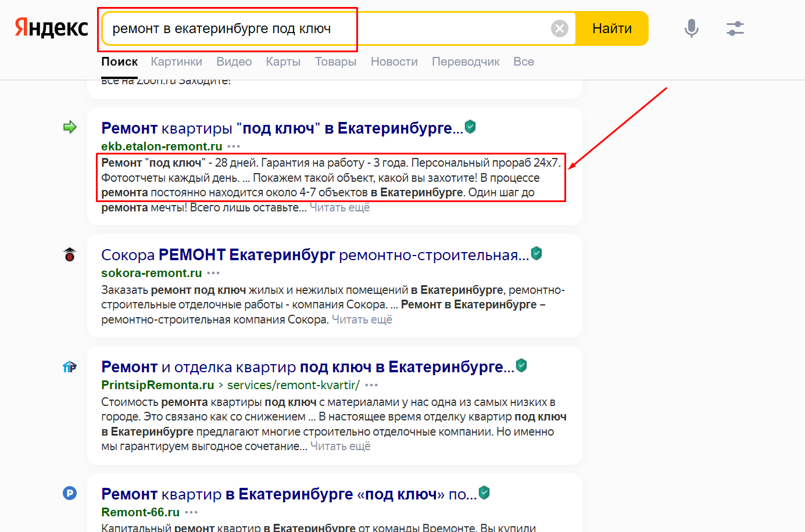This screenshot has width=805, height=532.
Task: Clear the search query with the X icon
Action: 560,28
